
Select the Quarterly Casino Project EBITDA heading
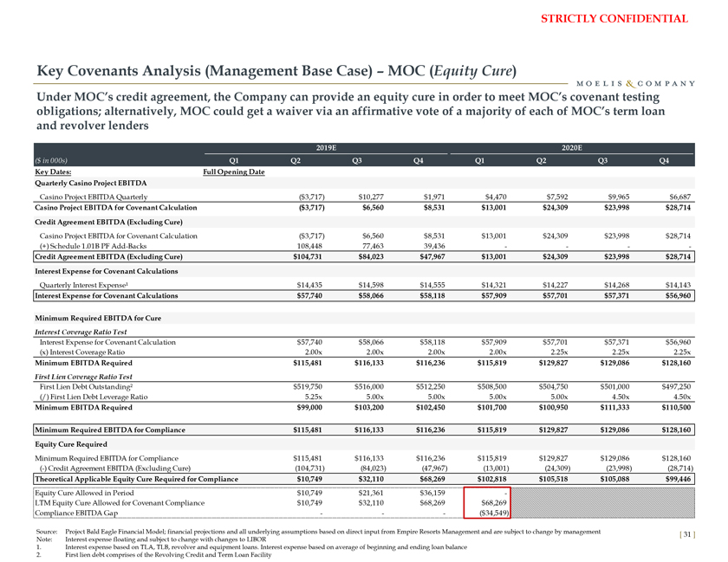click(90, 183)
